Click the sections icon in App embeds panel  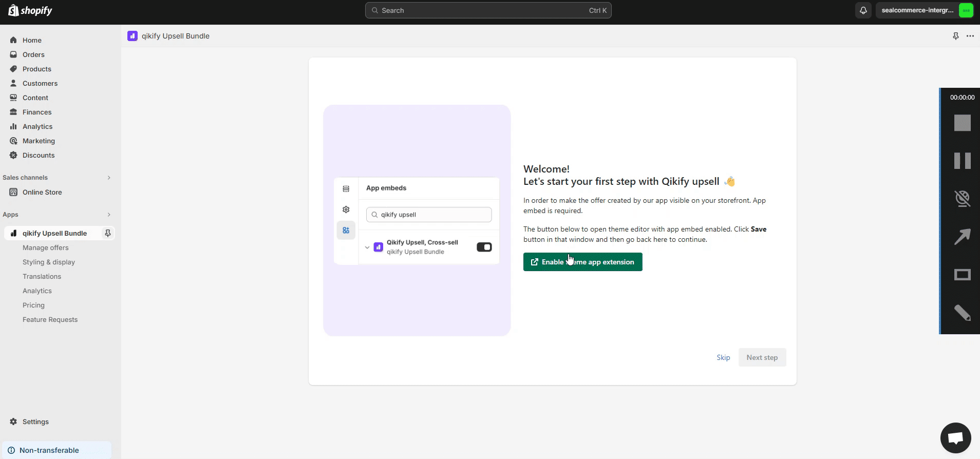(x=346, y=188)
